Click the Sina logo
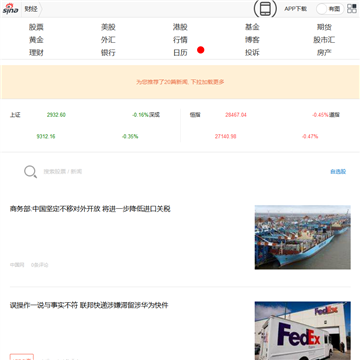Viewport: 360px width, 360px height. [x=10, y=9]
